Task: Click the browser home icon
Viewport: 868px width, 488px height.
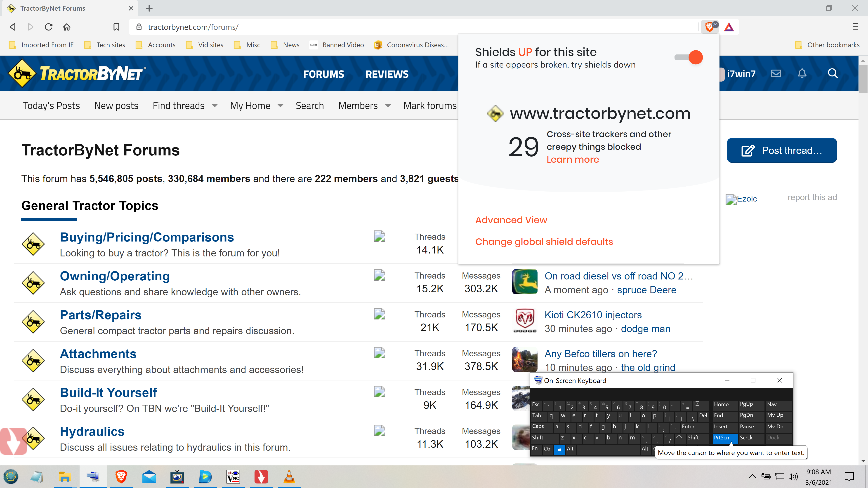Action: point(67,27)
